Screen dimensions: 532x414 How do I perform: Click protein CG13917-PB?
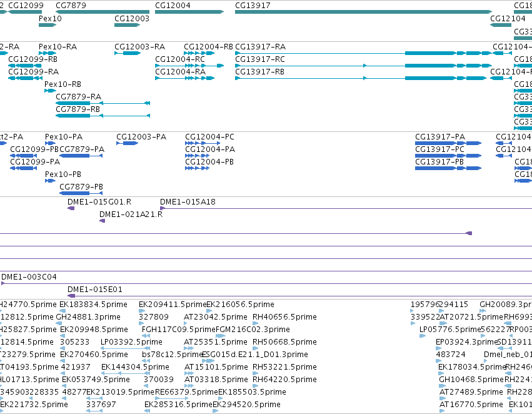448,168
